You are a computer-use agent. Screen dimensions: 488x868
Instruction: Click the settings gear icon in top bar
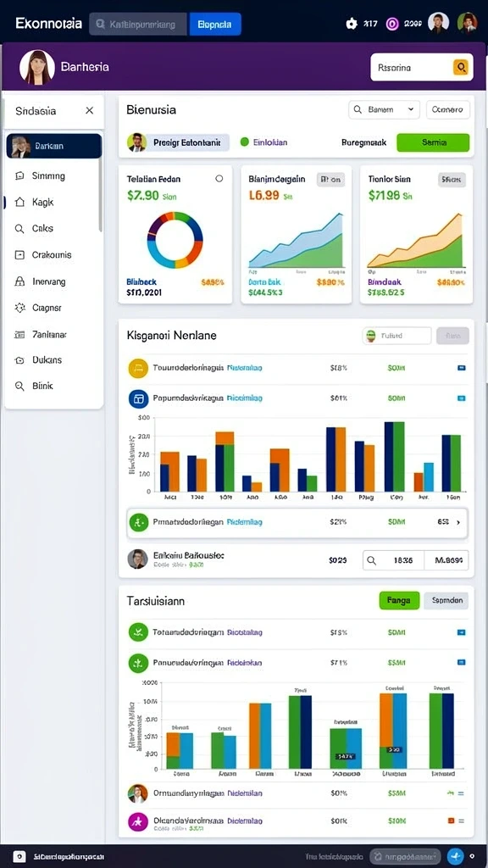[x=352, y=24]
